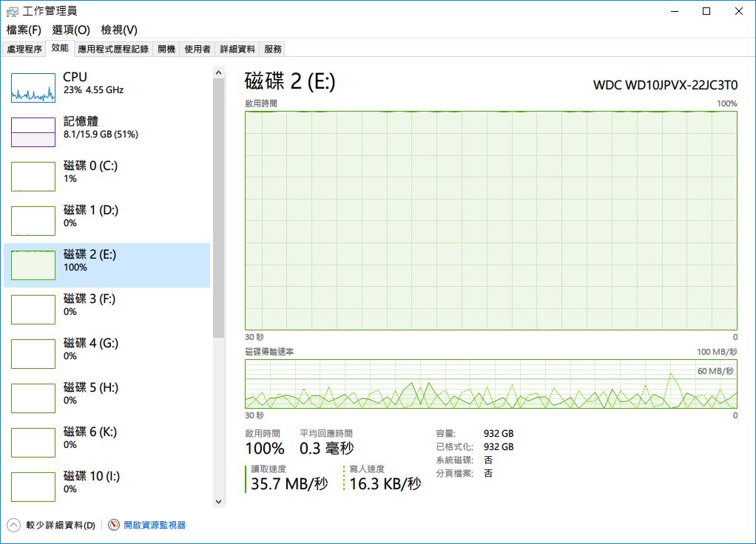This screenshot has width=756, height=544.
Task: Click the 較少詳細資料(D) label
Action: 61,526
